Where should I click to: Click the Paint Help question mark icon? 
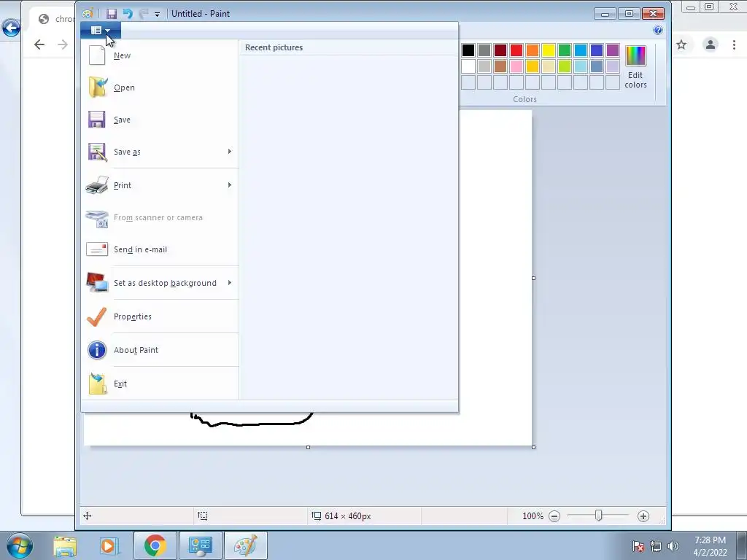(658, 30)
